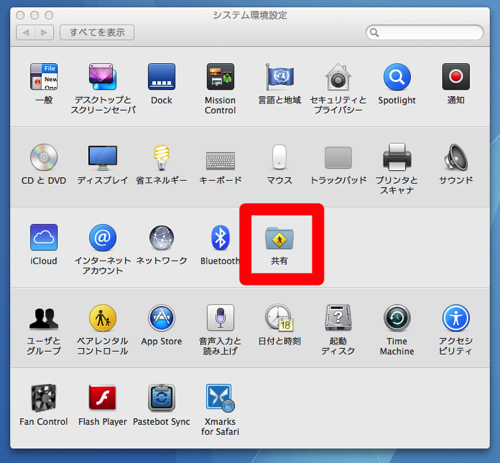Open 日付と時刻 preferences
This screenshot has width=500, height=463.
279,318
